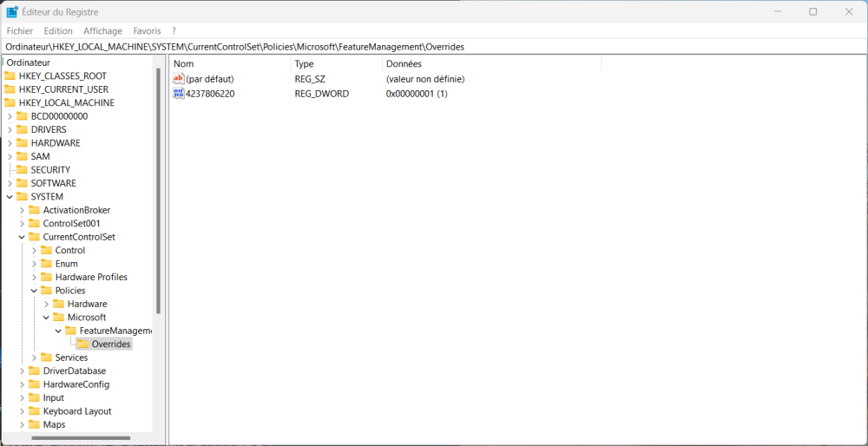Click the Policies folder icon
The width and height of the screenshot is (868, 446).
click(x=46, y=291)
